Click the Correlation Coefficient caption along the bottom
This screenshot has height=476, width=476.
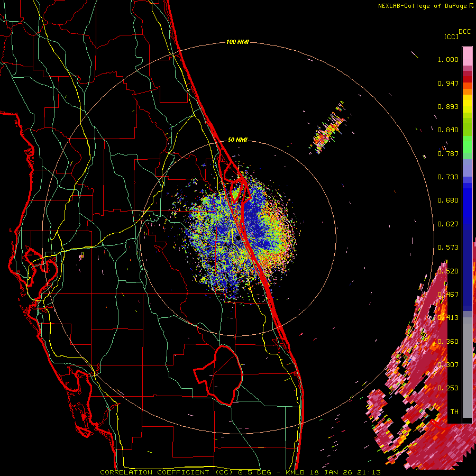240,472
